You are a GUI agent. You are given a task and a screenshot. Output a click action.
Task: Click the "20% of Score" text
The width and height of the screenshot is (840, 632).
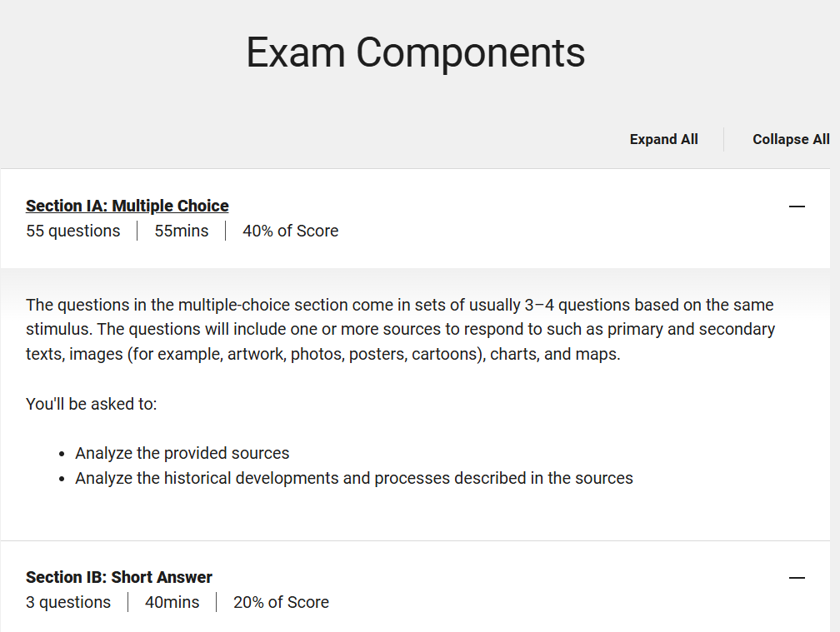pyautogui.click(x=281, y=603)
